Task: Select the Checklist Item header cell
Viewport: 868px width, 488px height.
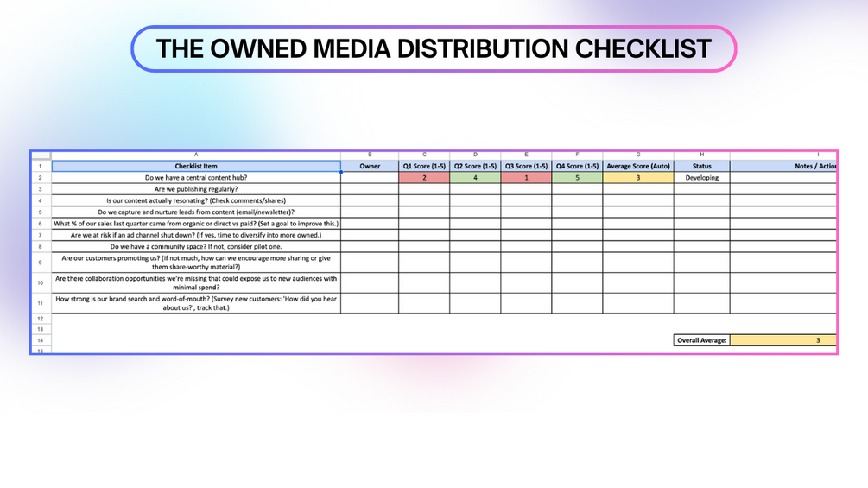Action: pyautogui.click(x=196, y=166)
